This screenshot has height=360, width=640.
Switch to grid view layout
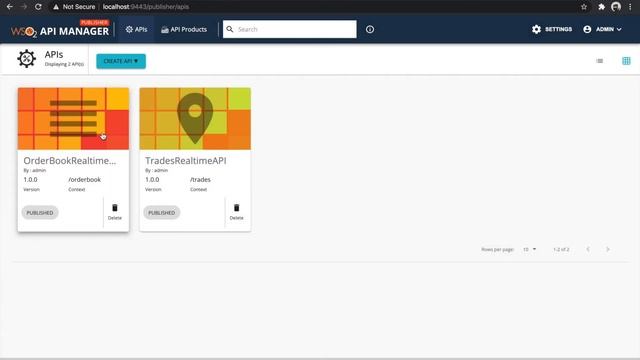(x=626, y=61)
